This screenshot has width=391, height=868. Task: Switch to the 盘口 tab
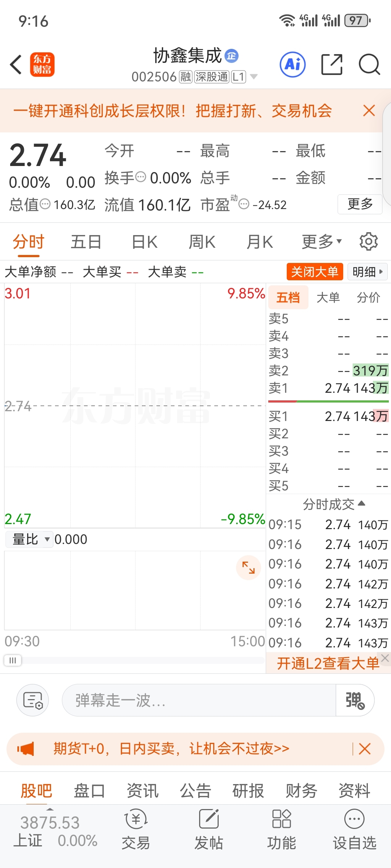pyautogui.click(x=89, y=791)
